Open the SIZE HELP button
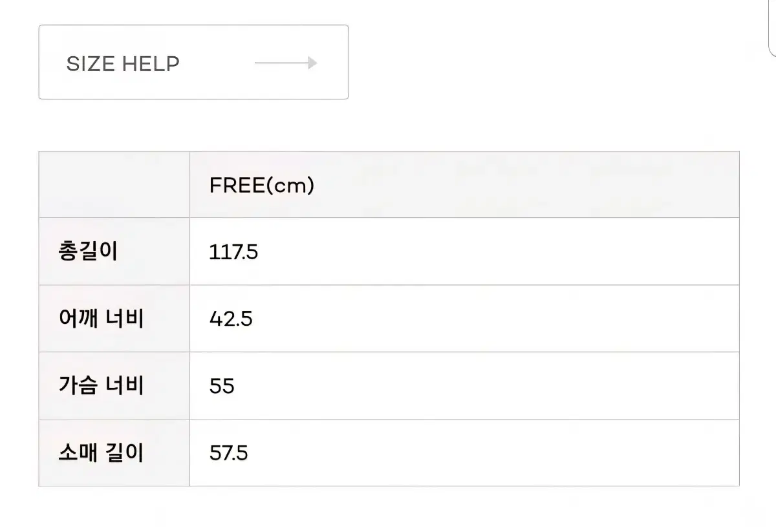Viewport: 776px width, 532px height. [x=193, y=62]
